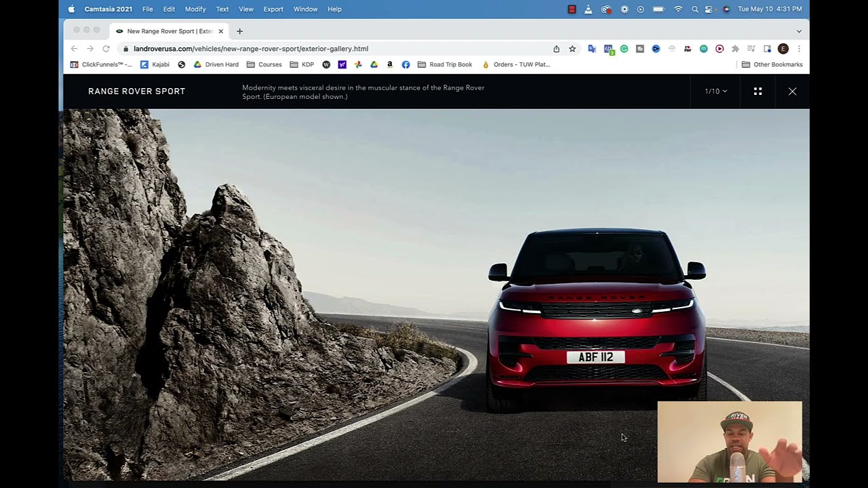This screenshot has width=868, height=488.
Task: Open the Apple menu
Action: (x=71, y=9)
